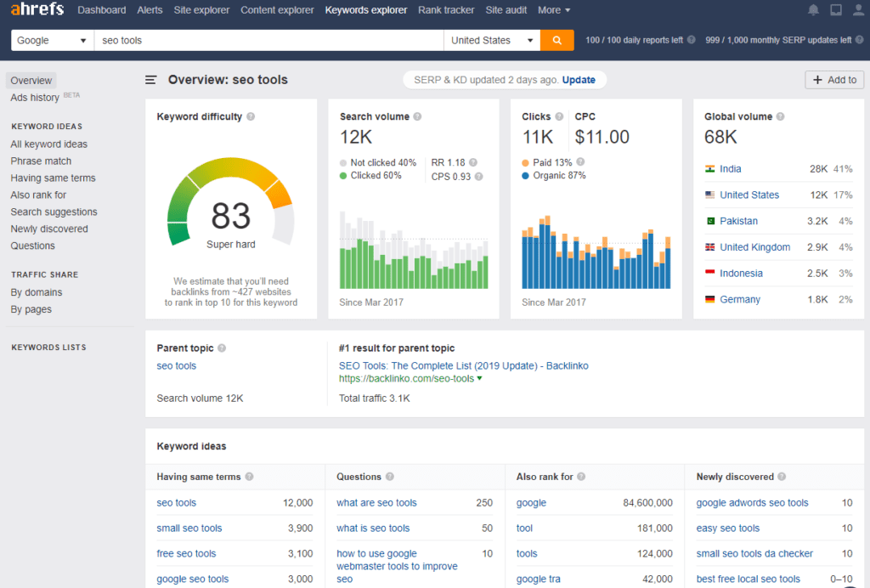This screenshot has height=588, width=870.
Task: Open the notifications bell icon
Action: pyautogui.click(x=813, y=10)
